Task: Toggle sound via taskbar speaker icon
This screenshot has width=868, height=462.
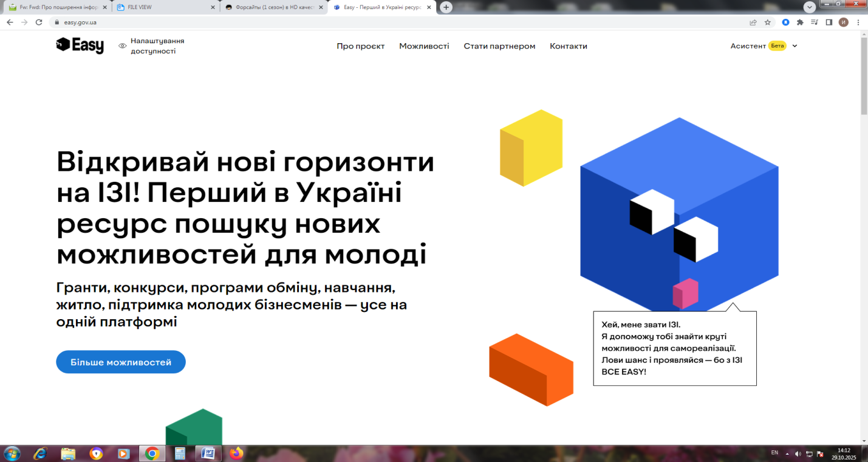Action: tap(798, 453)
